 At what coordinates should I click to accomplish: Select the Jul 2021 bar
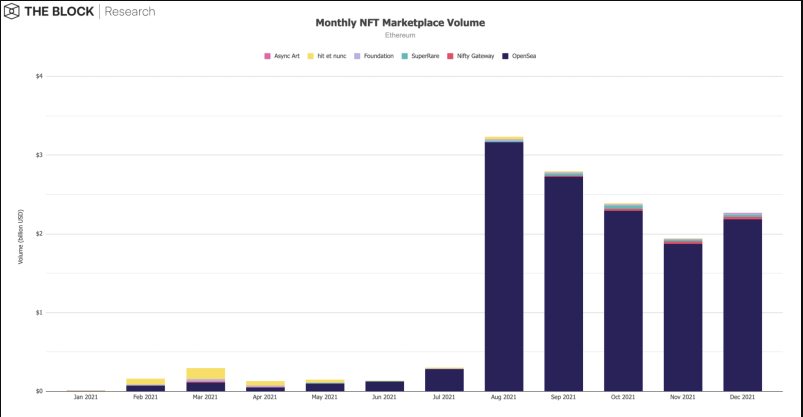pos(444,380)
